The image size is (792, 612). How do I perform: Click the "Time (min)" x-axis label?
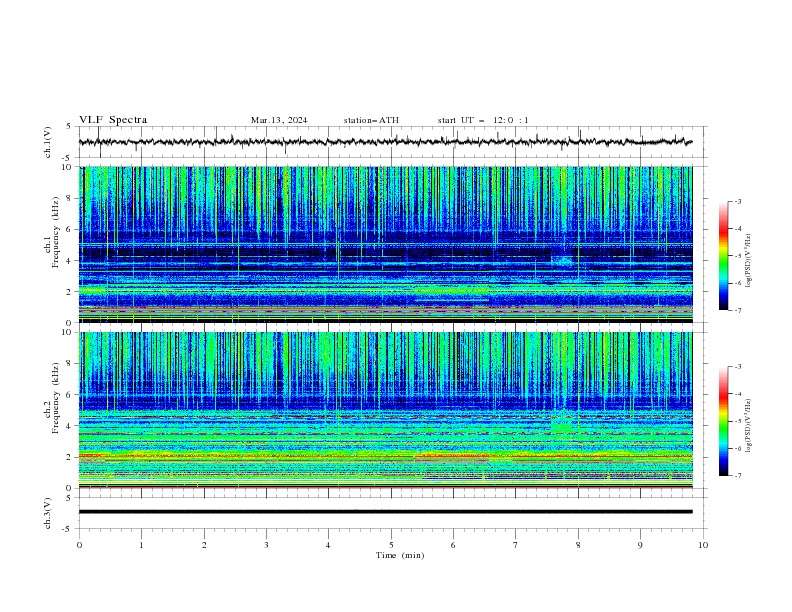(x=400, y=555)
